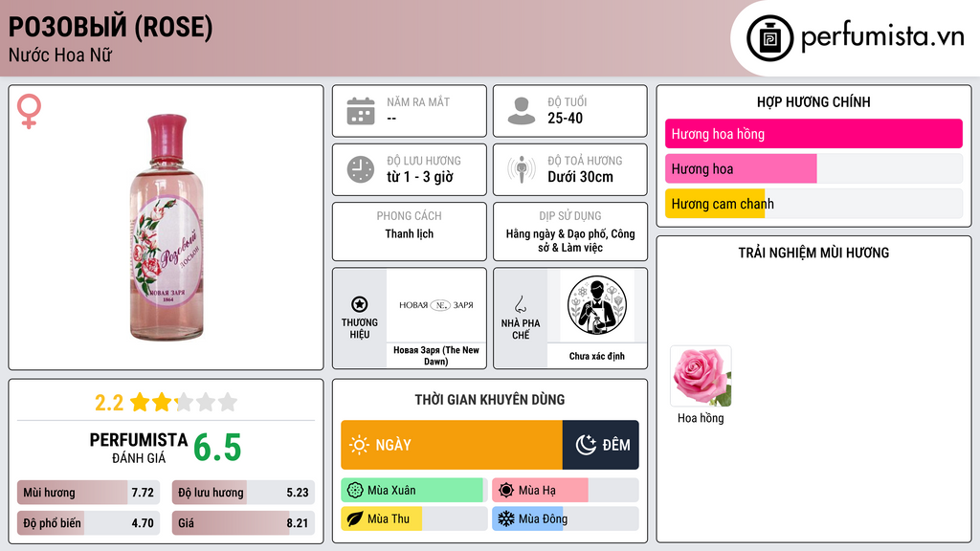Click the sillage icon beside Độ toả hương
Screen dimensions: 980x551
(522, 169)
